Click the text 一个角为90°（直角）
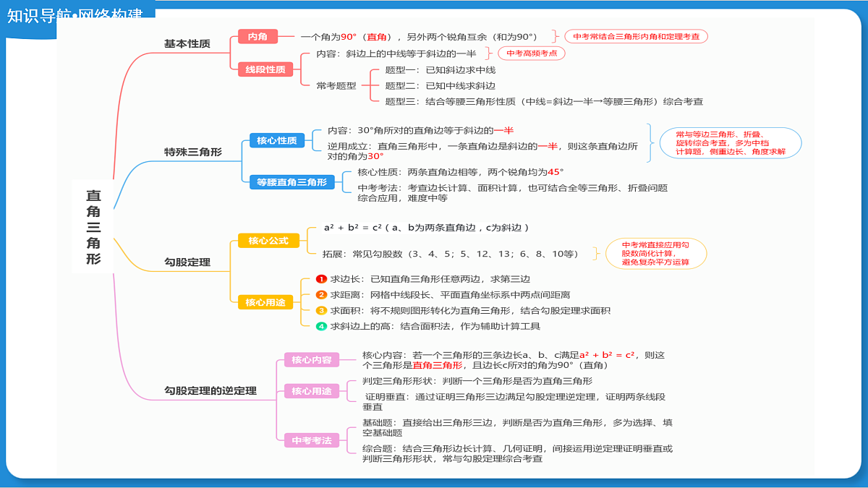Screen dimensions: 868x488 (346, 36)
